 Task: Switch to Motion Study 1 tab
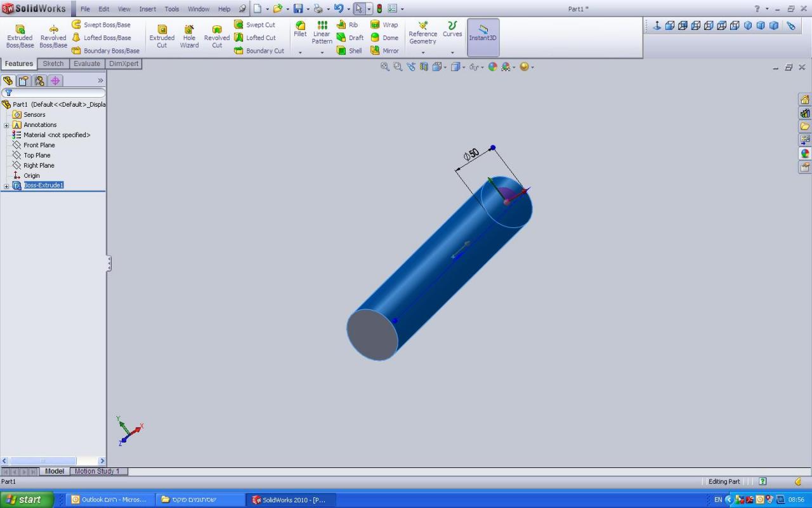click(x=98, y=471)
